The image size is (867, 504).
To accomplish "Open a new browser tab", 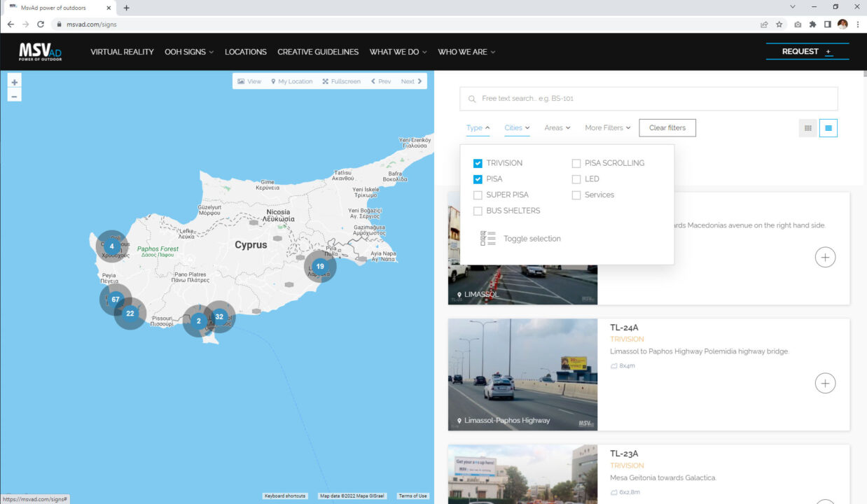I will click(x=126, y=8).
